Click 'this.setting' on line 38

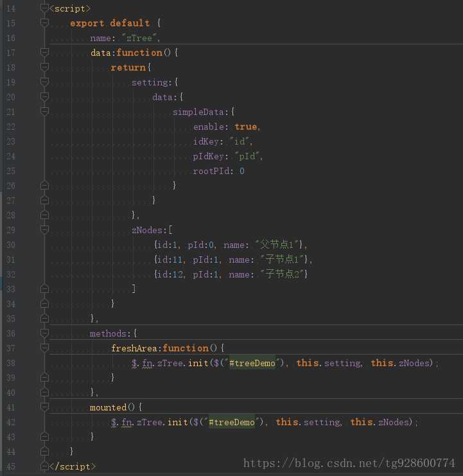coord(328,363)
